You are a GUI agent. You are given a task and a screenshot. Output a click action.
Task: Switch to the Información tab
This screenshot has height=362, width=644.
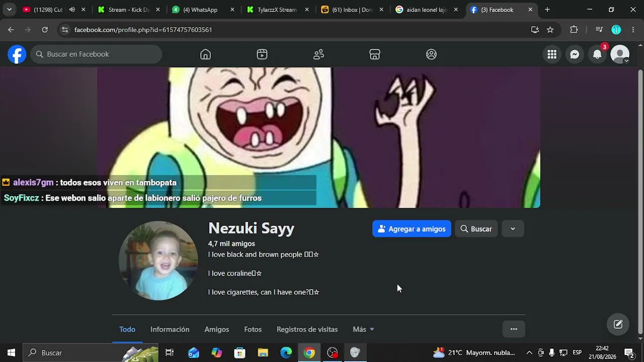tap(170, 329)
